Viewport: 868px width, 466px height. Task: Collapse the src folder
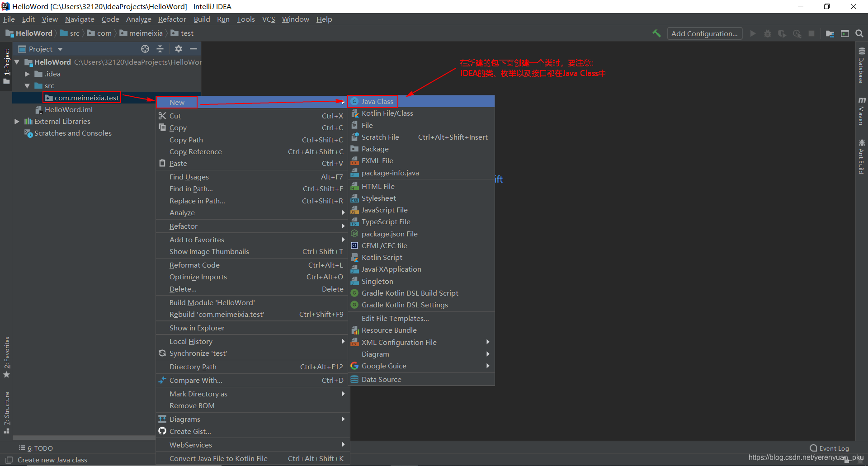(27, 85)
